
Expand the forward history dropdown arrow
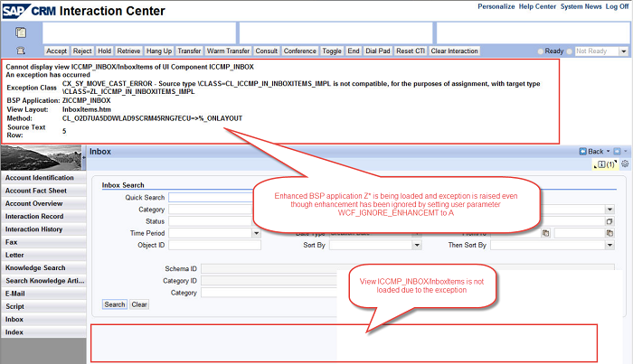(626, 151)
